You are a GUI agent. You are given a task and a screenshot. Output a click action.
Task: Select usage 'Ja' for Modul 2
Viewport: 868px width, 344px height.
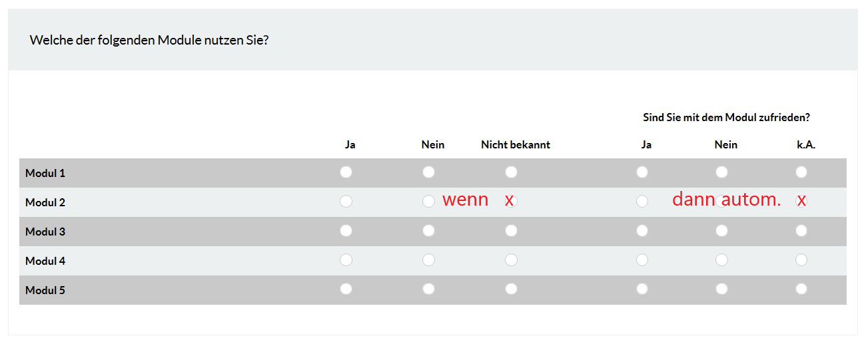tap(346, 202)
